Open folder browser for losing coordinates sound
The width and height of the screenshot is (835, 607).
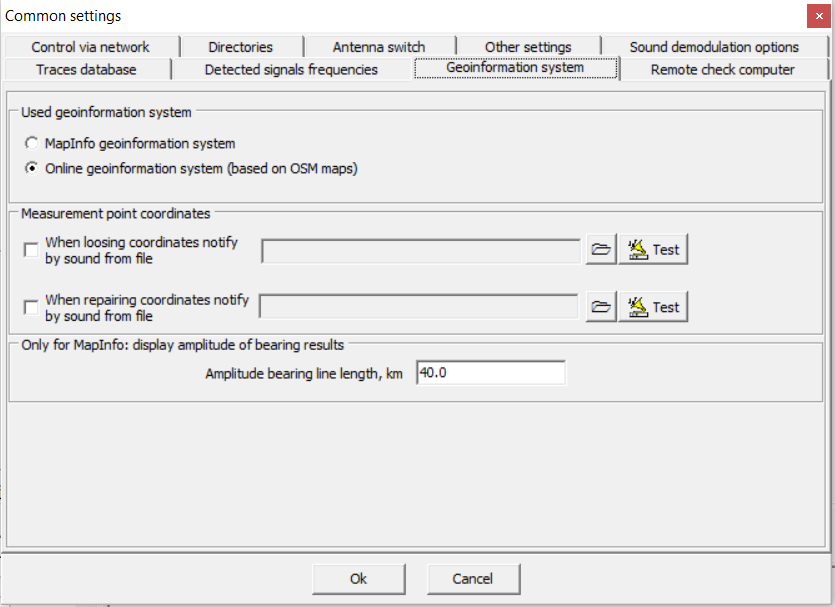(x=600, y=250)
